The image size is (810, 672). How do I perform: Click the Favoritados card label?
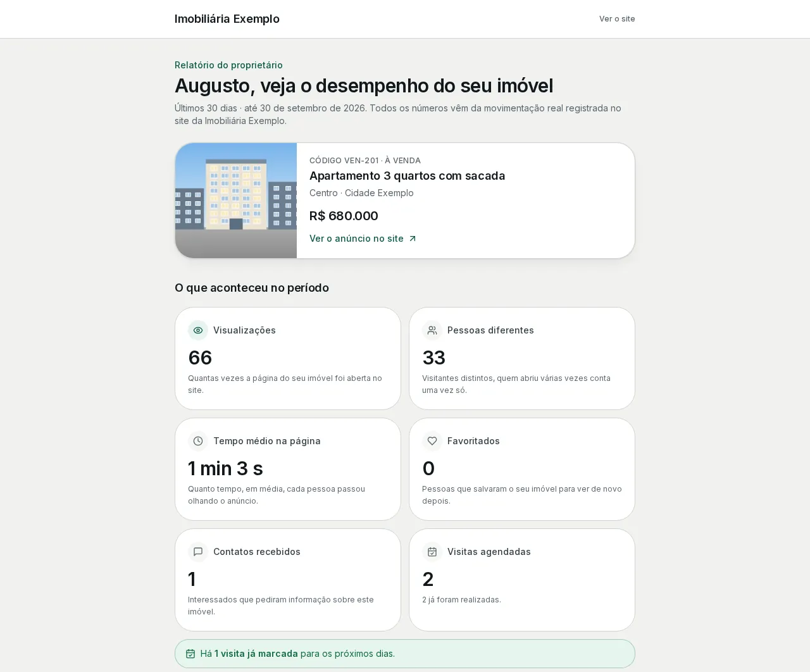click(473, 441)
